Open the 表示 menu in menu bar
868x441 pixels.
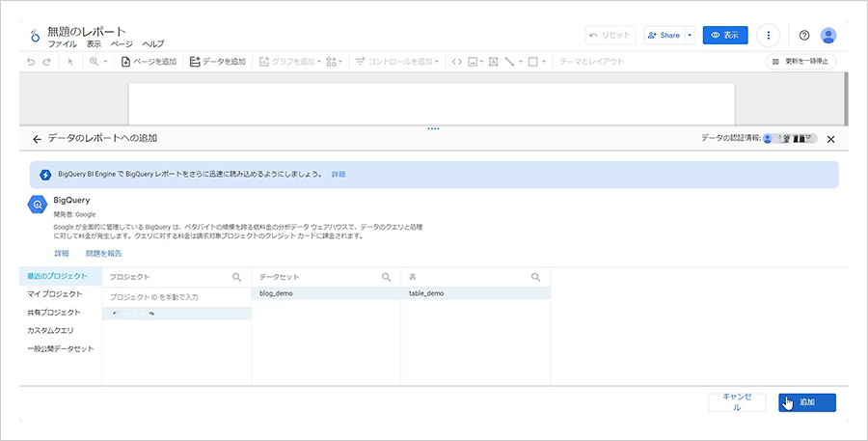pyautogui.click(x=94, y=43)
